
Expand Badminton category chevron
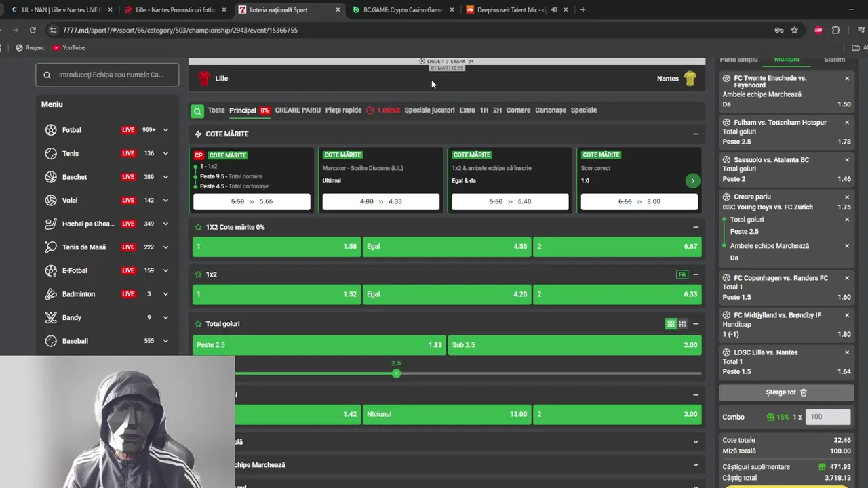click(x=165, y=294)
